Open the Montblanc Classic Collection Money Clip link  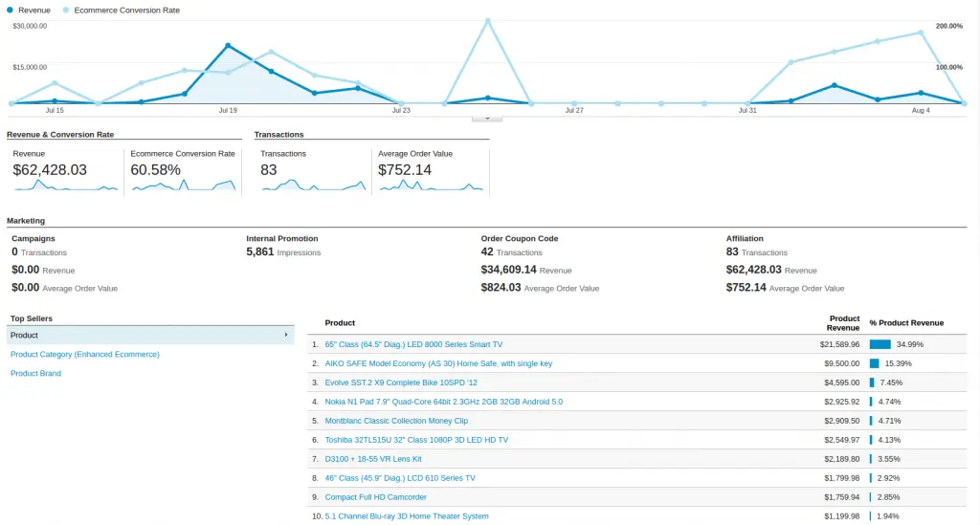tap(396, 421)
